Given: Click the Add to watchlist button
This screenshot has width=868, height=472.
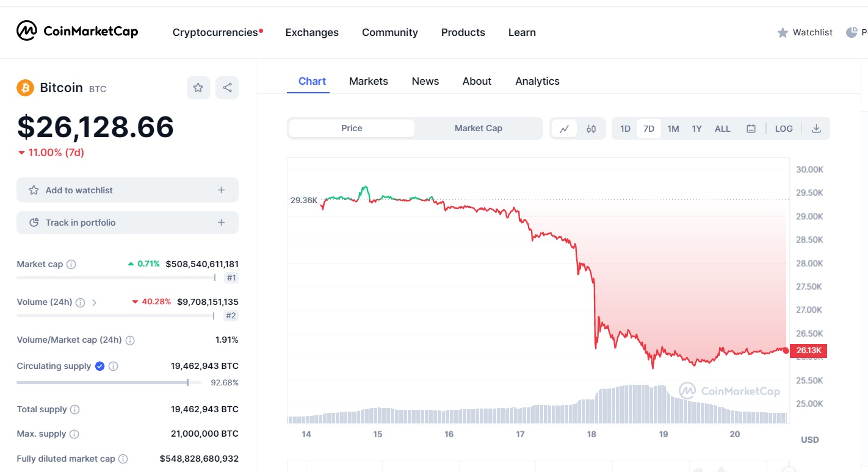Looking at the screenshot, I should [128, 190].
